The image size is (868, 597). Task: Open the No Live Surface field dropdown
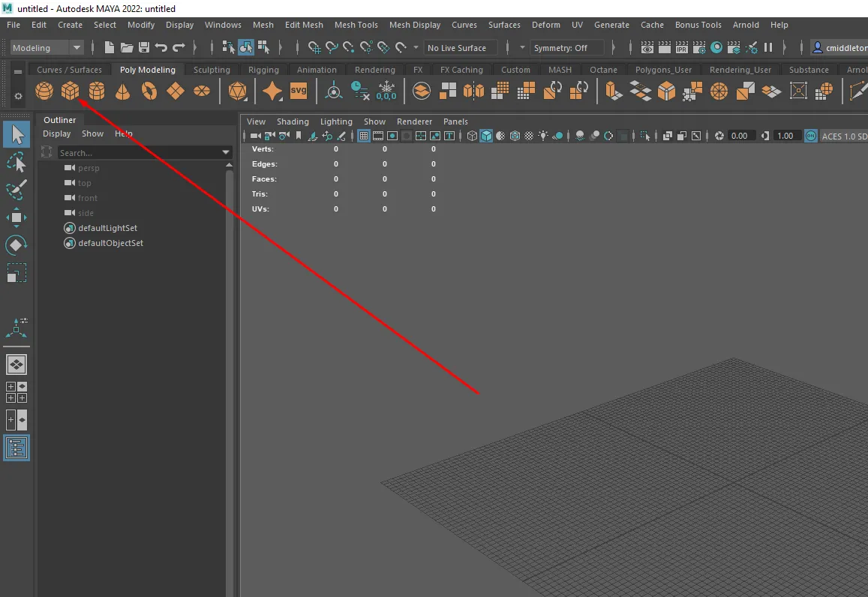[461, 47]
